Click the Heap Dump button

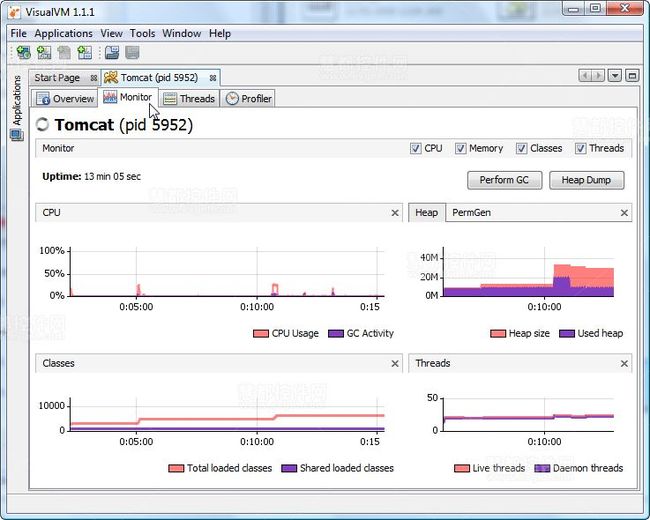[x=586, y=180]
